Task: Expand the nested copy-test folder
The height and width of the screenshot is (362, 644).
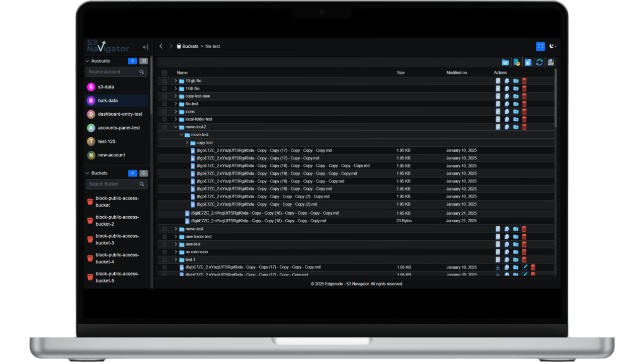Action: 187,143
